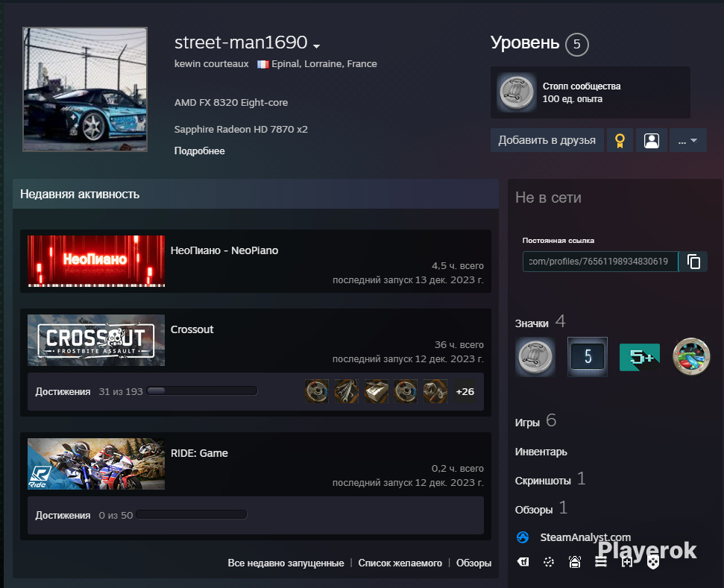724x588 pixels.
Task: Open the Значки badges section link
Action: pos(532,323)
